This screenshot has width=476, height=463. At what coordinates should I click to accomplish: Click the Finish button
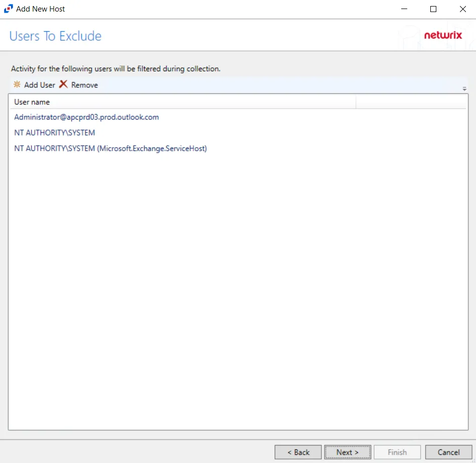(397, 452)
